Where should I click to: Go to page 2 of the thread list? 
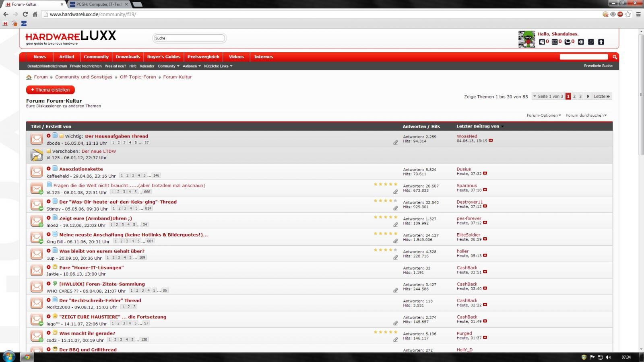[574, 97]
